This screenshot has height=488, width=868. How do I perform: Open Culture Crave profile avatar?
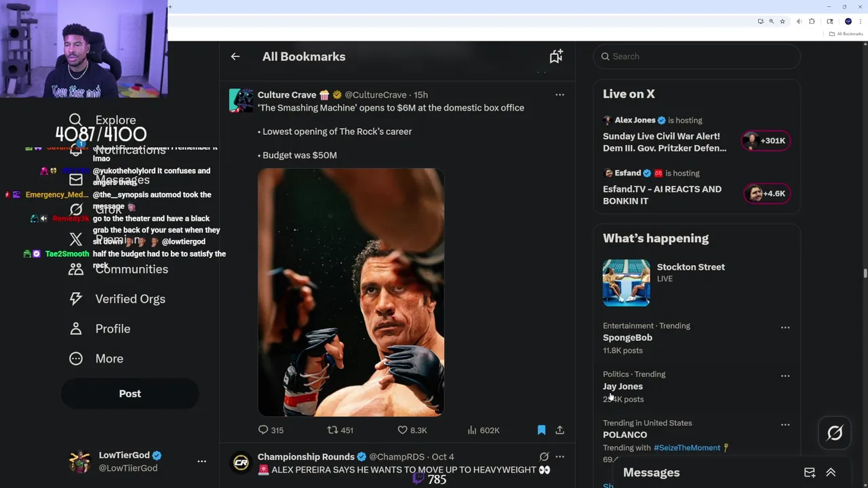241,100
